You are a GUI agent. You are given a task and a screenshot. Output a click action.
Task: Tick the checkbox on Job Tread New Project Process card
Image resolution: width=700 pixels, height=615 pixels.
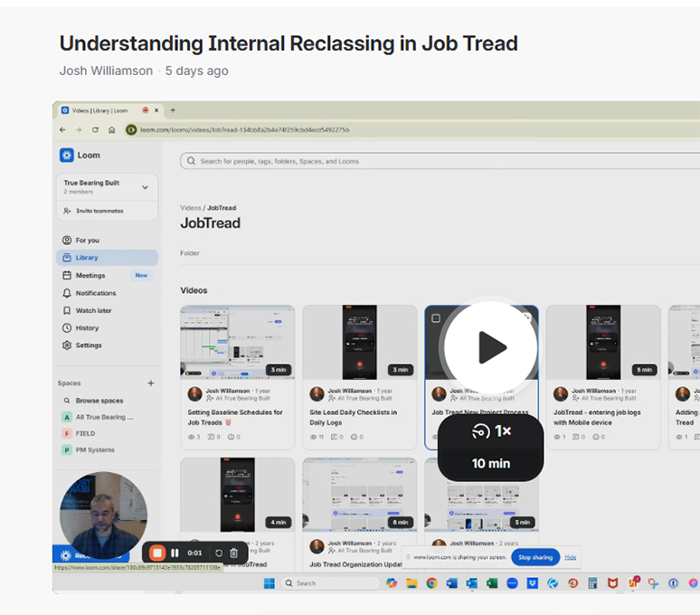click(x=436, y=318)
